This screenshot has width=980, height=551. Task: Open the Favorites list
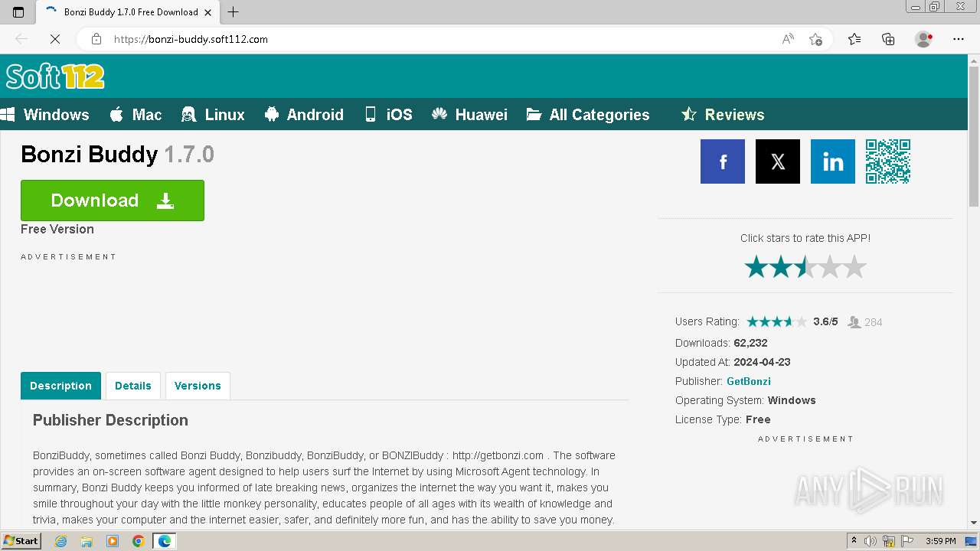tap(854, 39)
